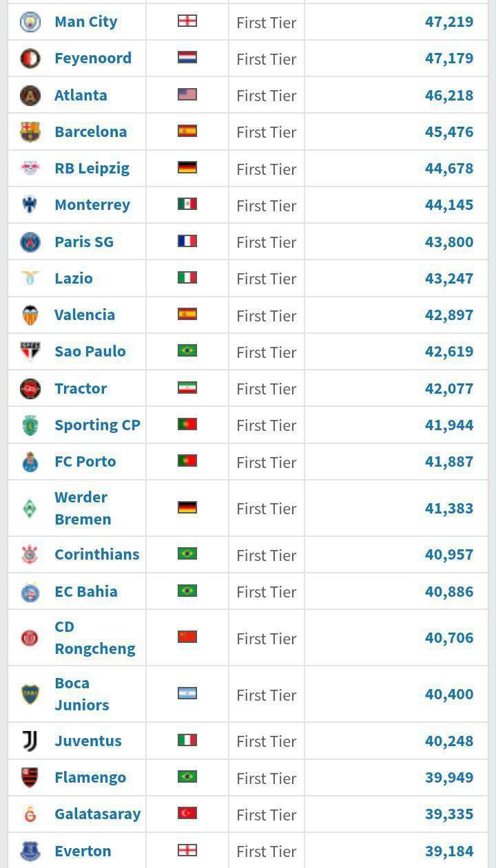Click the Everton club crest
The height and width of the screenshot is (868, 496).
click(30, 851)
